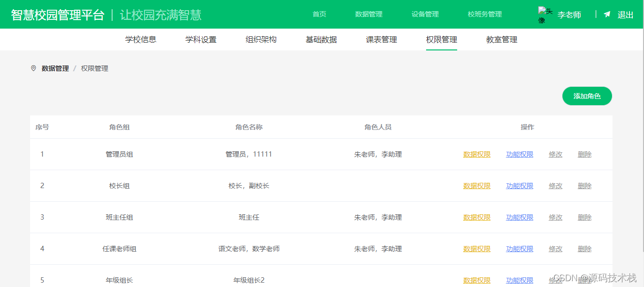Switch to the 学科设置 tab
This screenshot has width=644, height=287.
click(x=201, y=40)
